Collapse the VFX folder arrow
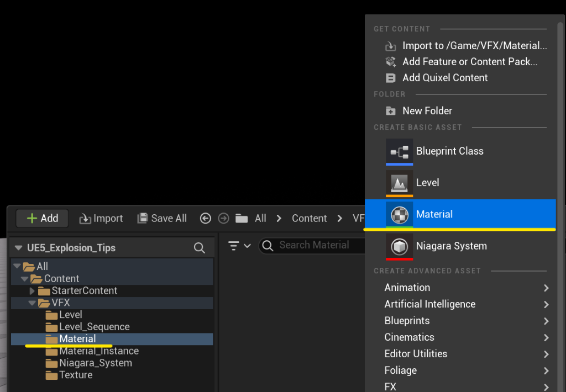566x392 pixels. click(32, 303)
